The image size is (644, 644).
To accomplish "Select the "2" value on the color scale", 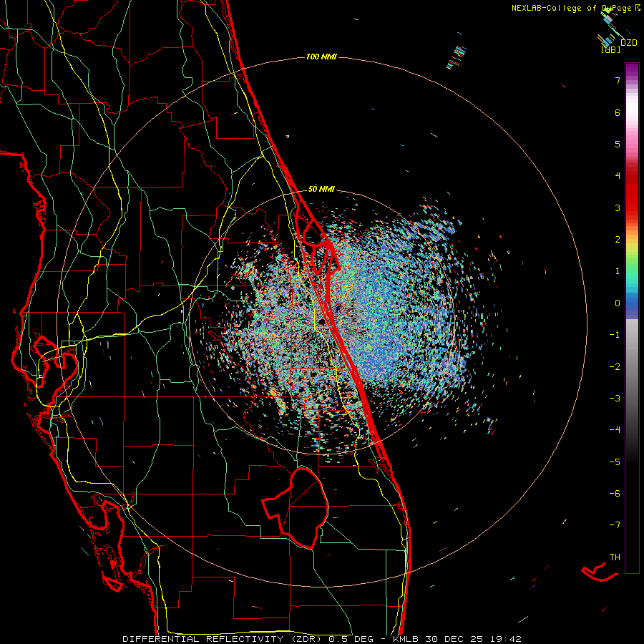I will coord(618,240).
